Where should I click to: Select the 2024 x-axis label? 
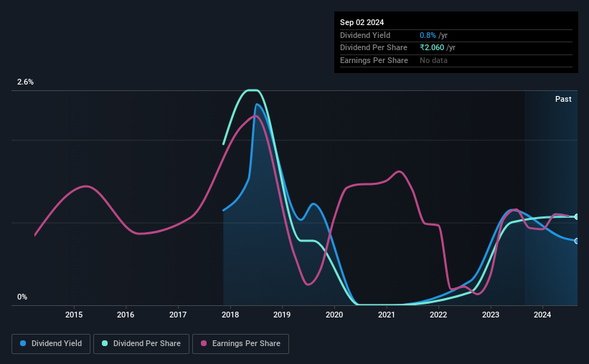point(542,315)
